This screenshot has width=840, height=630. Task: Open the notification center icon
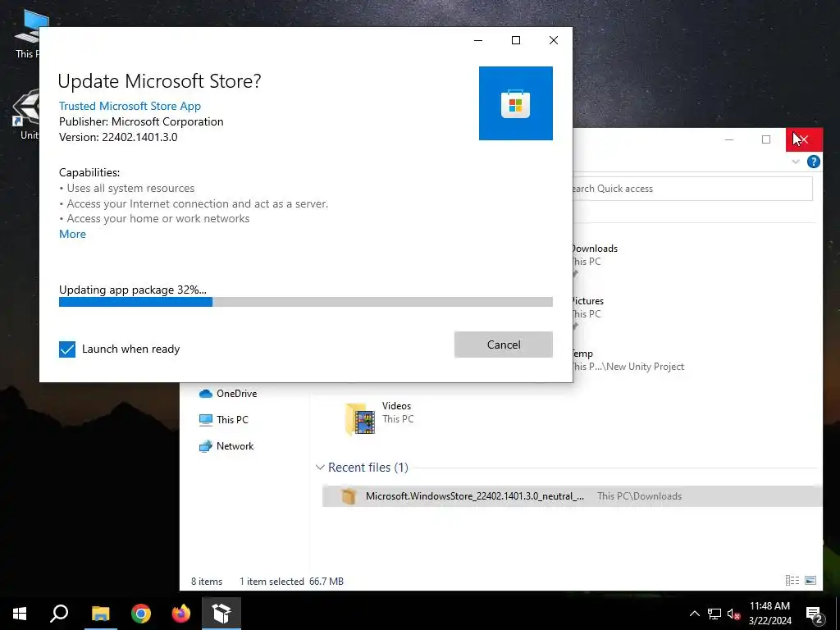click(x=815, y=614)
